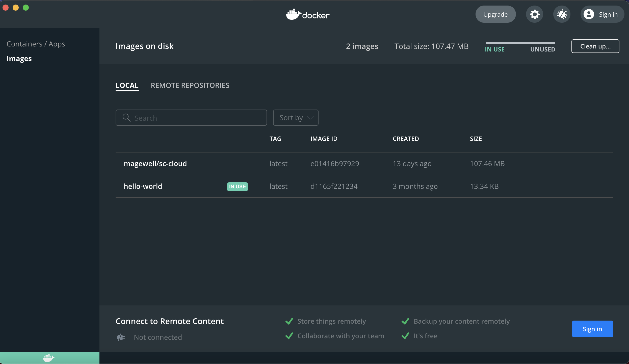Open settings via gear icon
Viewport: 629px width, 364px height.
[534, 14]
